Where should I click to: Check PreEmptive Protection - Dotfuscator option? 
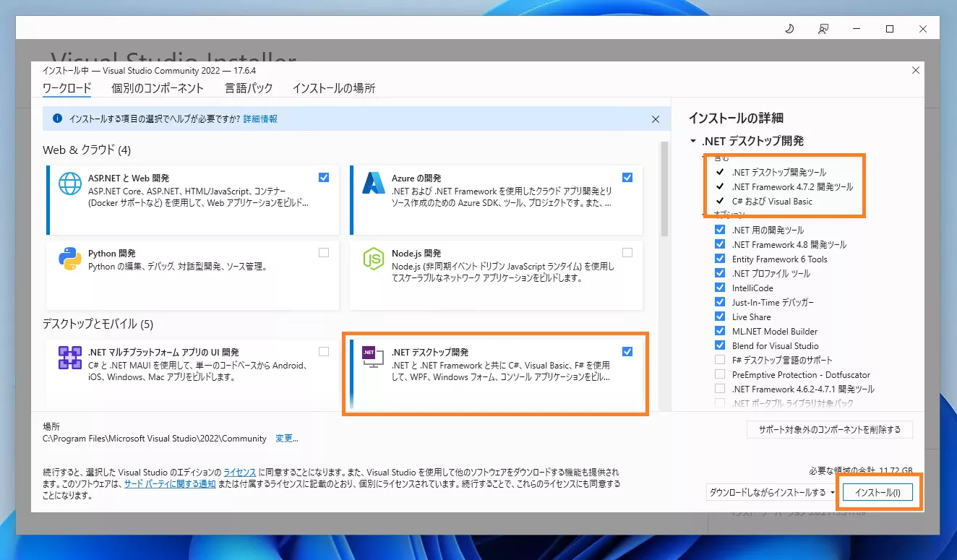[719, 374]
